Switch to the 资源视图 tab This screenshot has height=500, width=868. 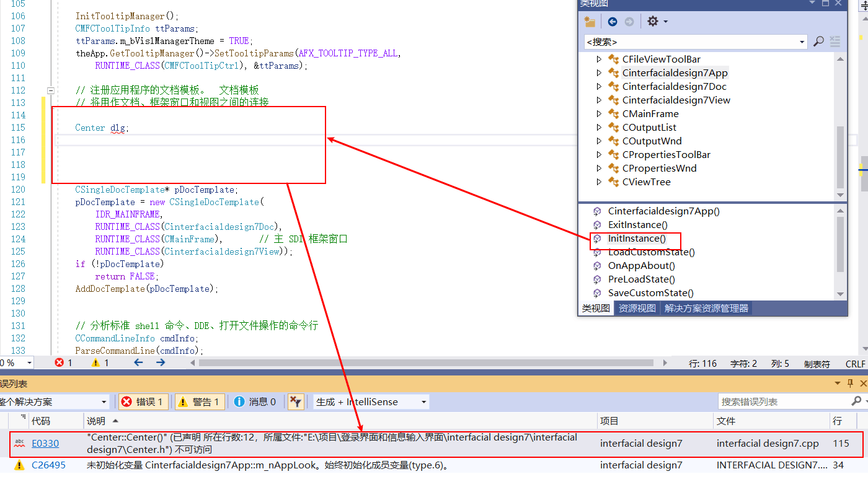637,308
